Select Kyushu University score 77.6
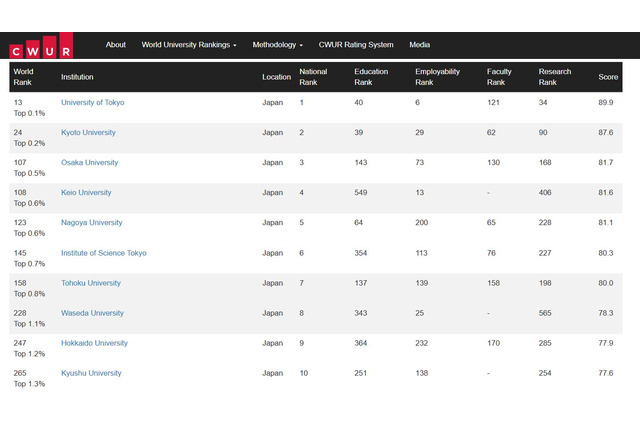This screenshot has width=640, height=426. (x=606, y=373)
